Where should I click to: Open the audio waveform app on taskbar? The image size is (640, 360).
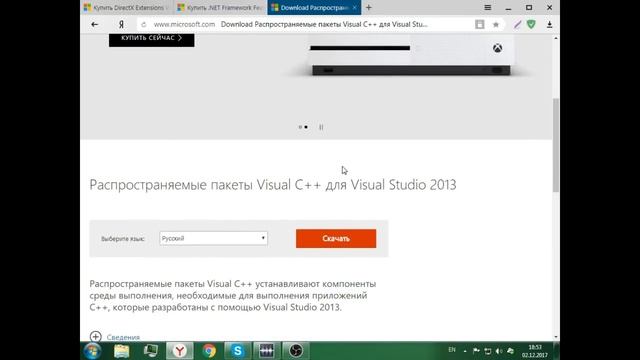pyautogui.click(x=267, y=351)
